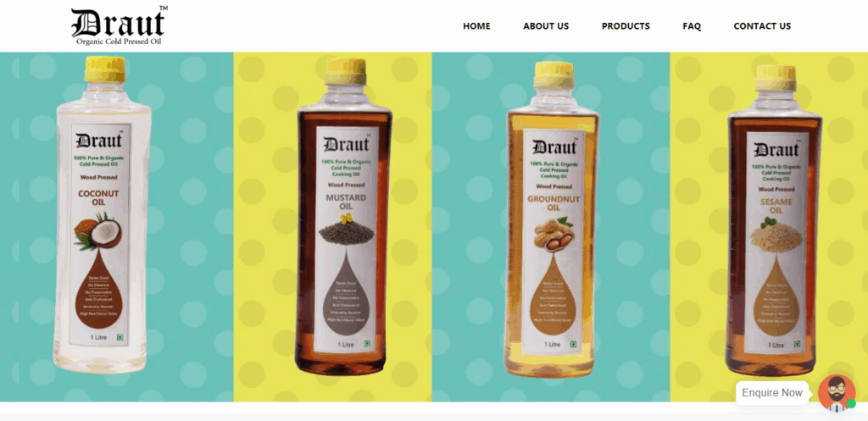Open the ABOUT US page
Image resolution: width=868 pixels, height=421 pixels.
tap(546, 26)
